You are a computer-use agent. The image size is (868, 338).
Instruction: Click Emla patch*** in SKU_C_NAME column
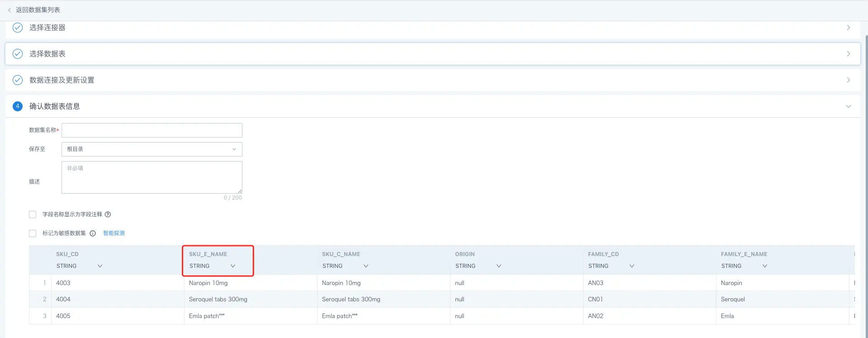click(340, 316)
